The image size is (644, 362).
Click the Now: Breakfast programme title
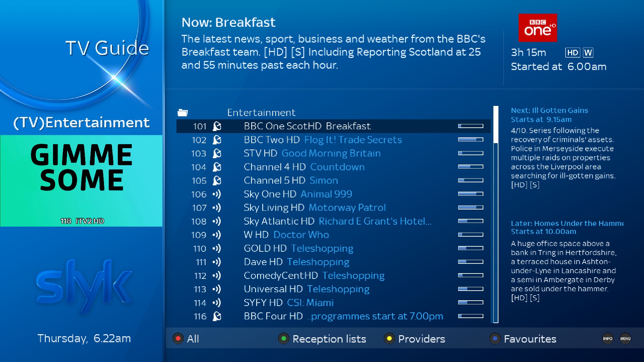228,22
